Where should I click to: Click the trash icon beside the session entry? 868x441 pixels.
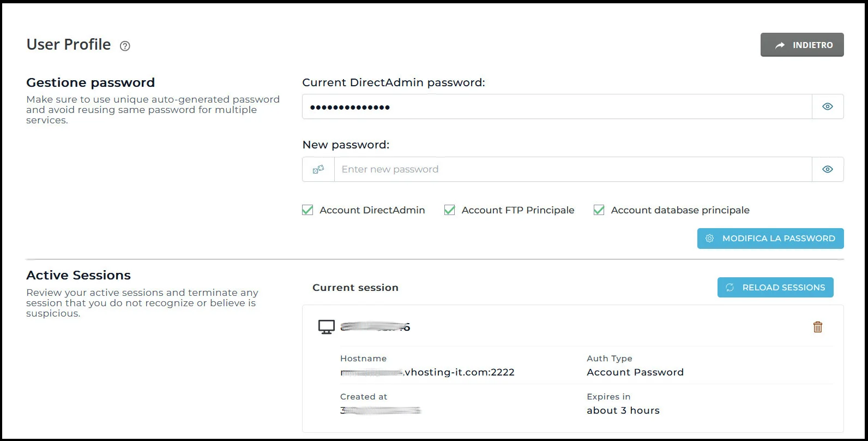(817, 327)
